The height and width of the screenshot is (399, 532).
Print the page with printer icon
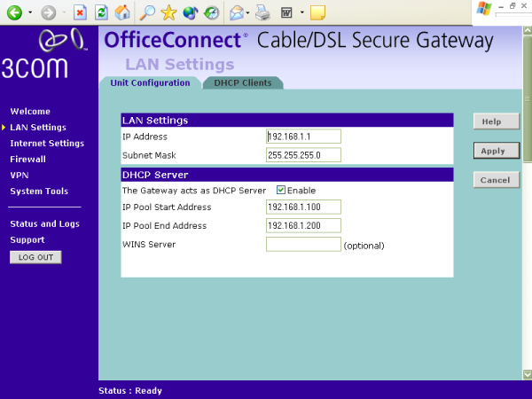(x=262, y=13)
